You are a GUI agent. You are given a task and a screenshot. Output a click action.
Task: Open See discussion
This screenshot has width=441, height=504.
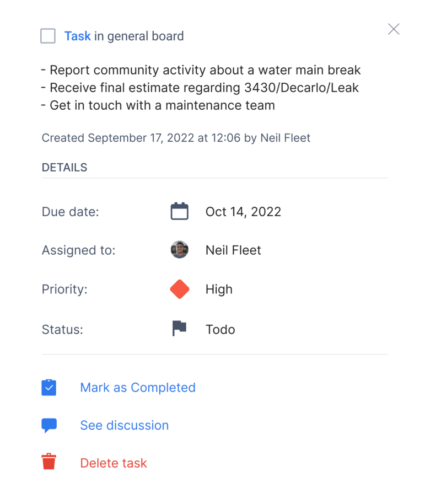pos(124,425)
